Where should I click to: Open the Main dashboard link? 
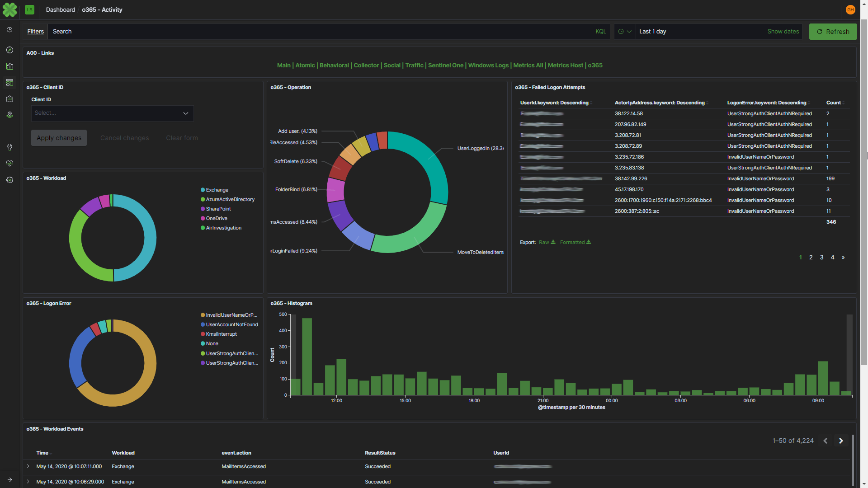click(284, 66)
